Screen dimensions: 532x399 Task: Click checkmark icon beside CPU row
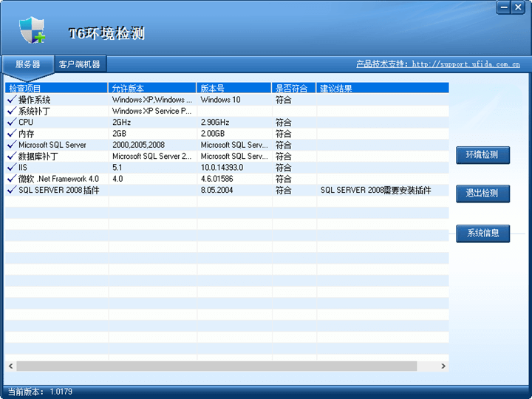(x=12, y=122)
